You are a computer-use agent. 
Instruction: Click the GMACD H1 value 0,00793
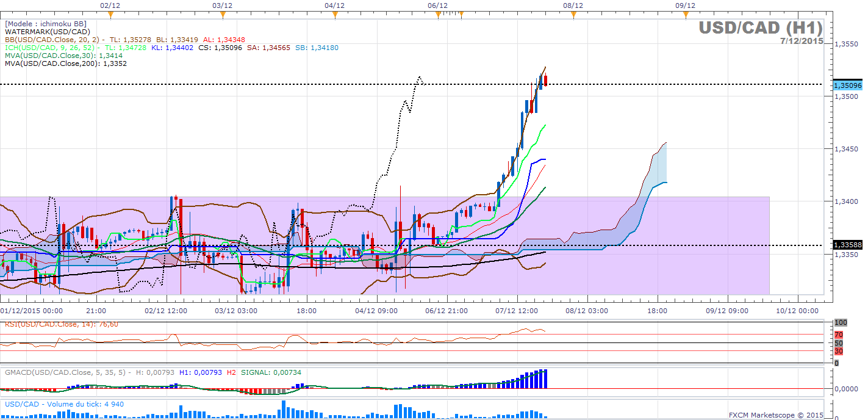point(209,372)
